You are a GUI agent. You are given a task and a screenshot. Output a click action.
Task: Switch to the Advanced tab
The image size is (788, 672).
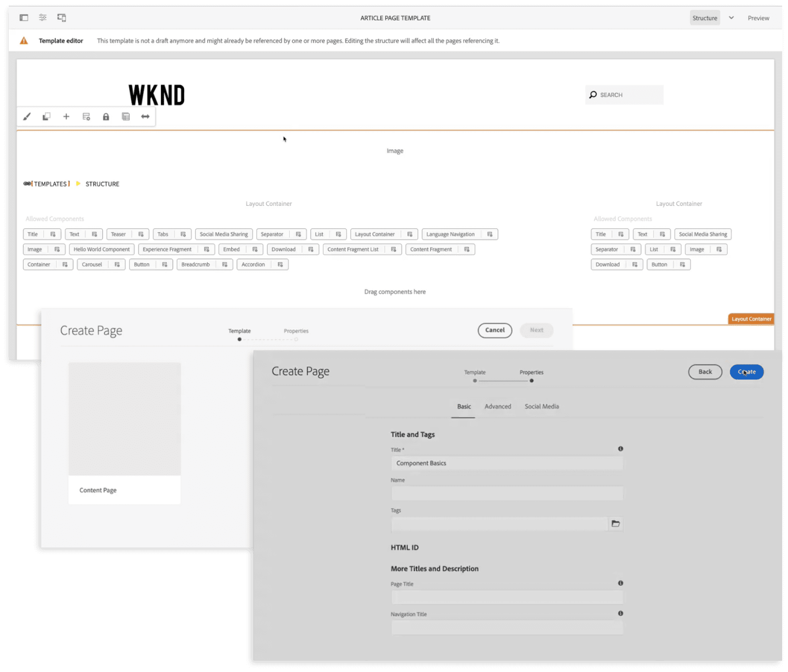pyautogui.click(x=498, y=406)
